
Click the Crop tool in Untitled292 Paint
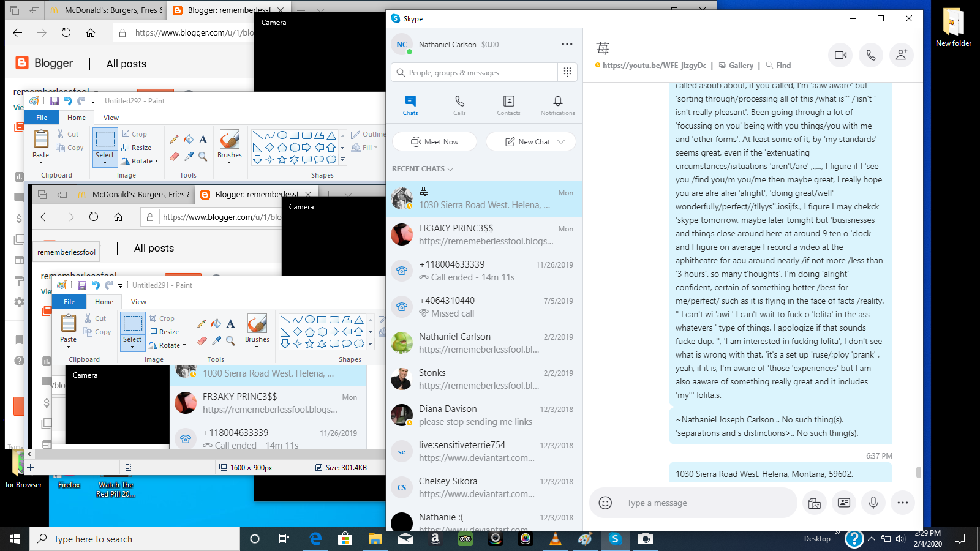pos(134,134)
